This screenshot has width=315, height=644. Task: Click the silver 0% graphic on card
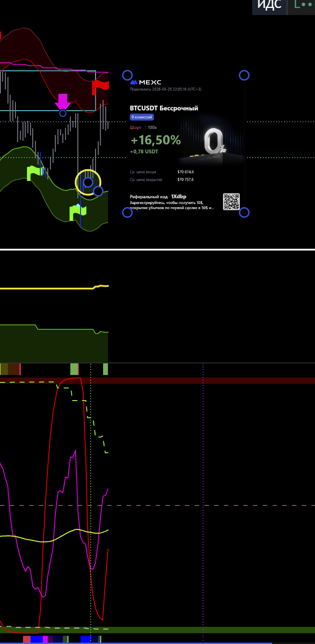214,143
